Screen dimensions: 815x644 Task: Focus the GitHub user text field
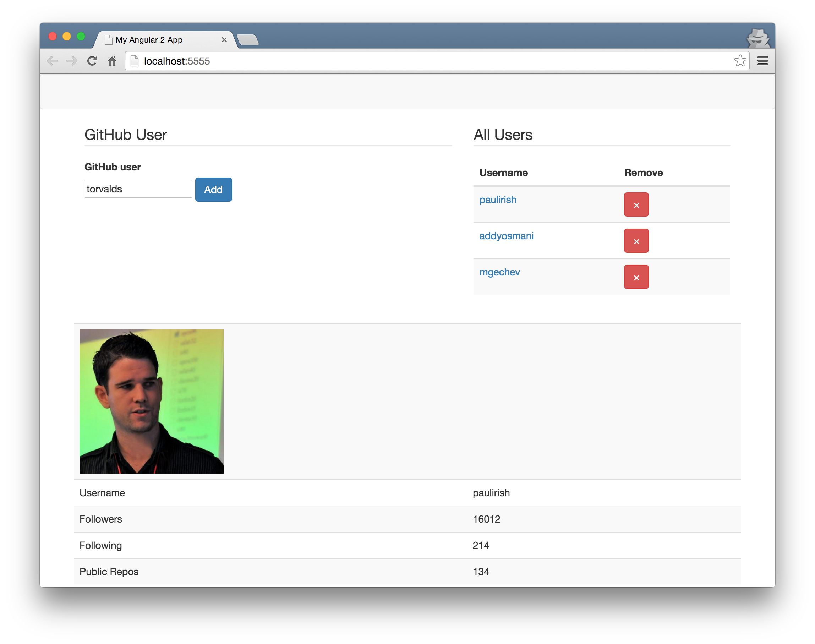pyautogui.click(x=138, y=189)
